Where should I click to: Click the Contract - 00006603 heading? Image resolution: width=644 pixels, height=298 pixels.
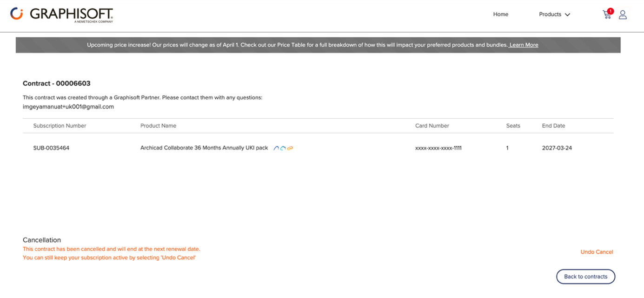[x=57, y=84]
